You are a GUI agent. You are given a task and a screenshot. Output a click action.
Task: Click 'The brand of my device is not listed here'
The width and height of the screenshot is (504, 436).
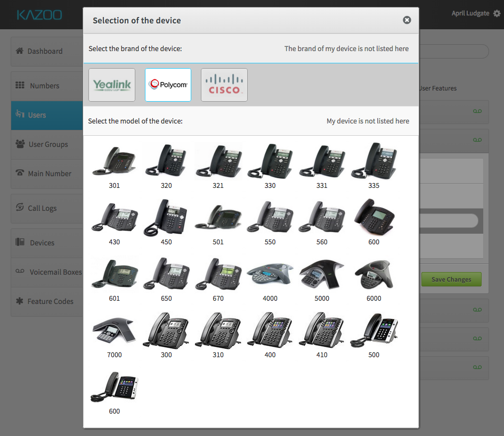tap(346, 48)
